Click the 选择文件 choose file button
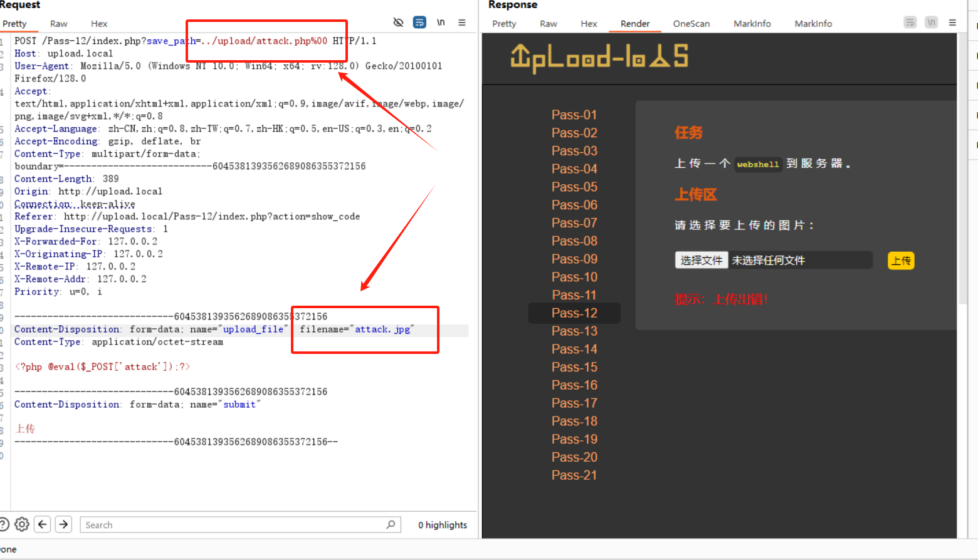 (x=701, y=260)
